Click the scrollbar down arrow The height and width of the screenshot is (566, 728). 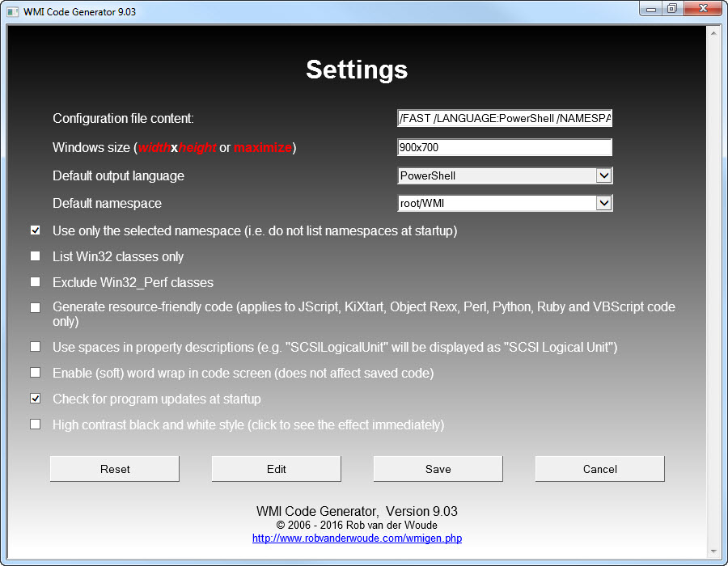(x=713, y=551)
